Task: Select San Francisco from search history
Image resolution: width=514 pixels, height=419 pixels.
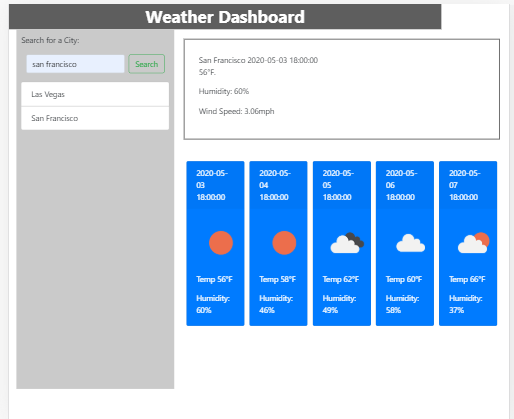Action: tap(95, 118)
